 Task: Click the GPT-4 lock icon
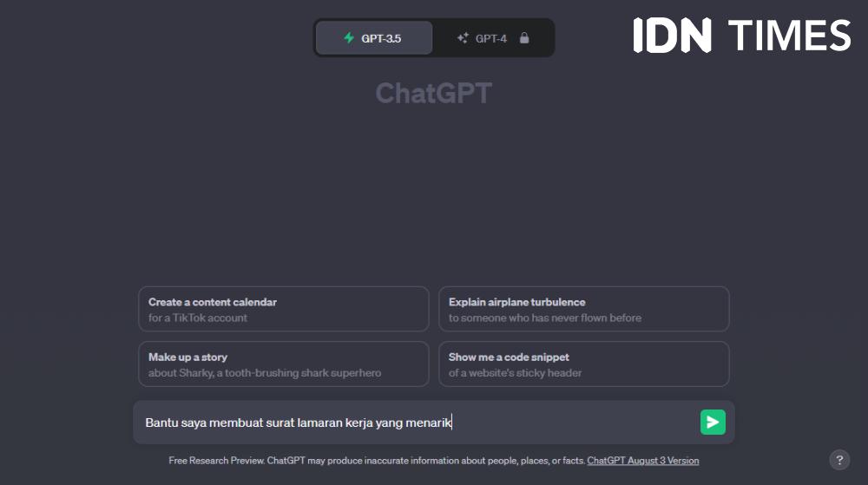tap(524, 38)
